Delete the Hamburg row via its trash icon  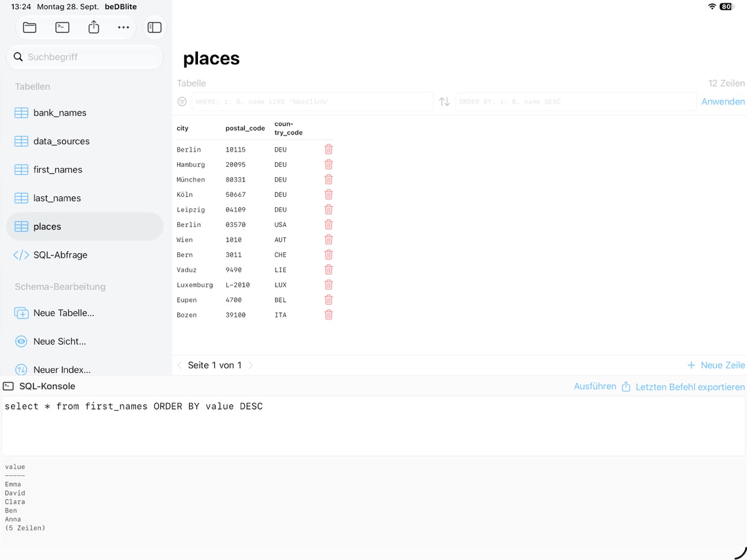point(328,164)
